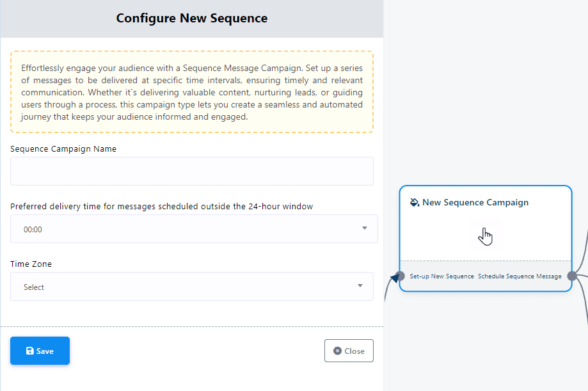This screenshot has height=391, width=588.
Task: Click the delivery time dropdown arrow
Action: (x=365, y=228)
